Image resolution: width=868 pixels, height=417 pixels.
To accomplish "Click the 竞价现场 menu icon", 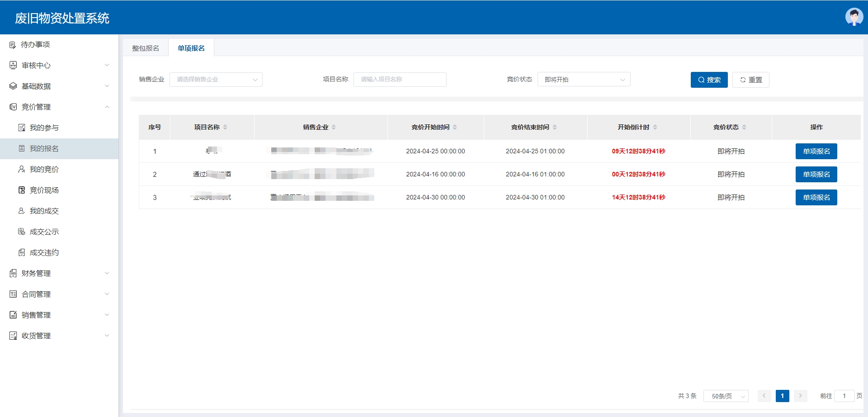I will tap(21, 190).
